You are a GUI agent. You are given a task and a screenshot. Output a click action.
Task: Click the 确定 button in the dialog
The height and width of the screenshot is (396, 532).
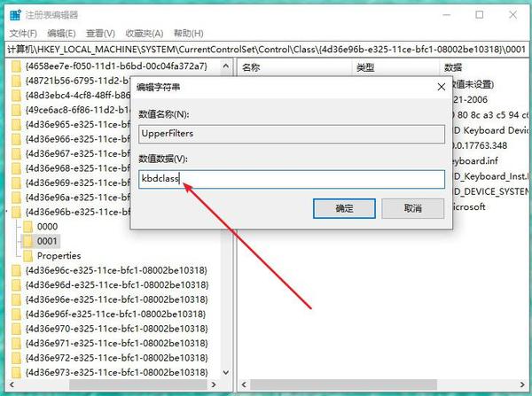tap(344, 208)
